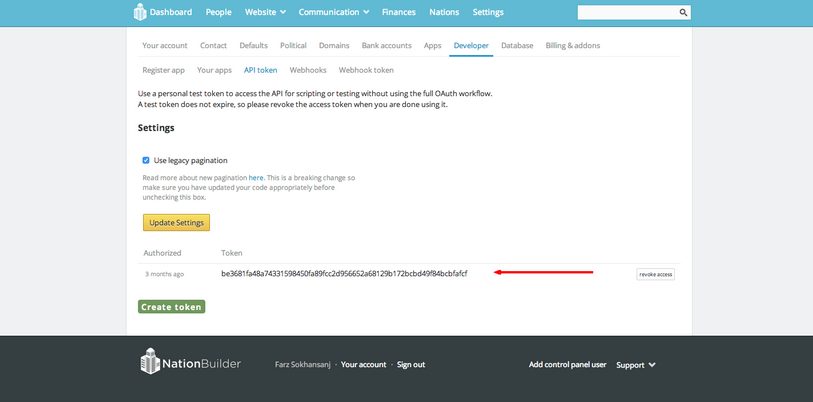The image size is (813, 402).
Task: Open Finances in top navigation
Action: click(399, 12)
